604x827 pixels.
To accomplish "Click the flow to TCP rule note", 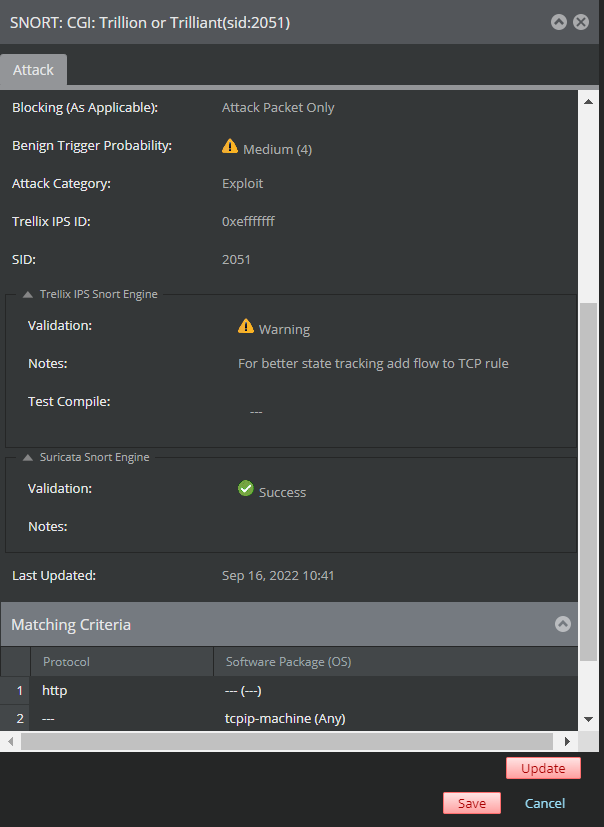I will click(x=373, y=363).
